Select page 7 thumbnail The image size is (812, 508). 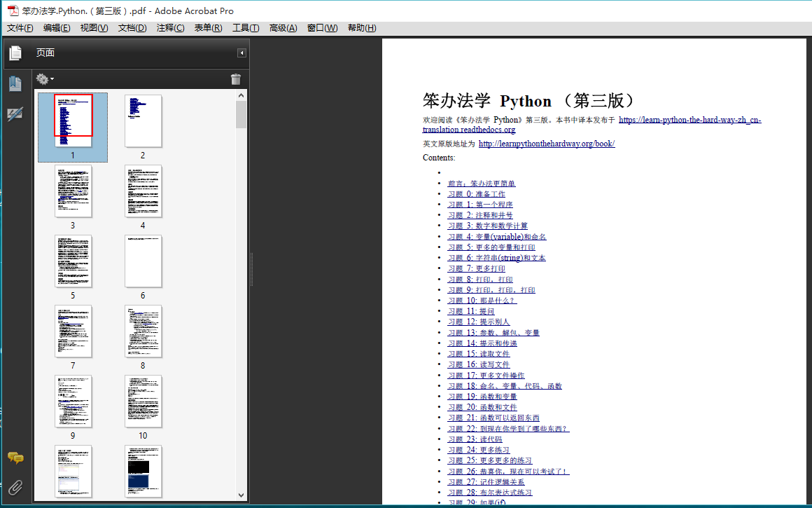[x=73, y=331]
